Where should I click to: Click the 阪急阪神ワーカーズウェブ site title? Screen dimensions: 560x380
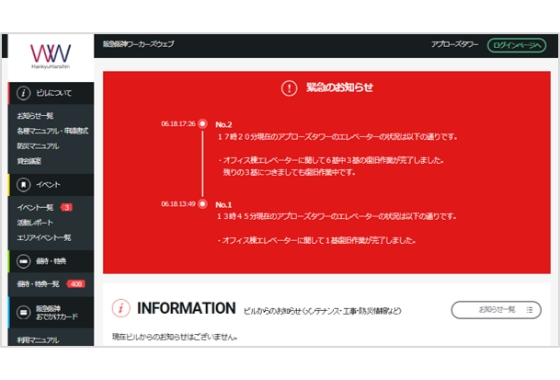pyautogui.click(x=139, y=44)
